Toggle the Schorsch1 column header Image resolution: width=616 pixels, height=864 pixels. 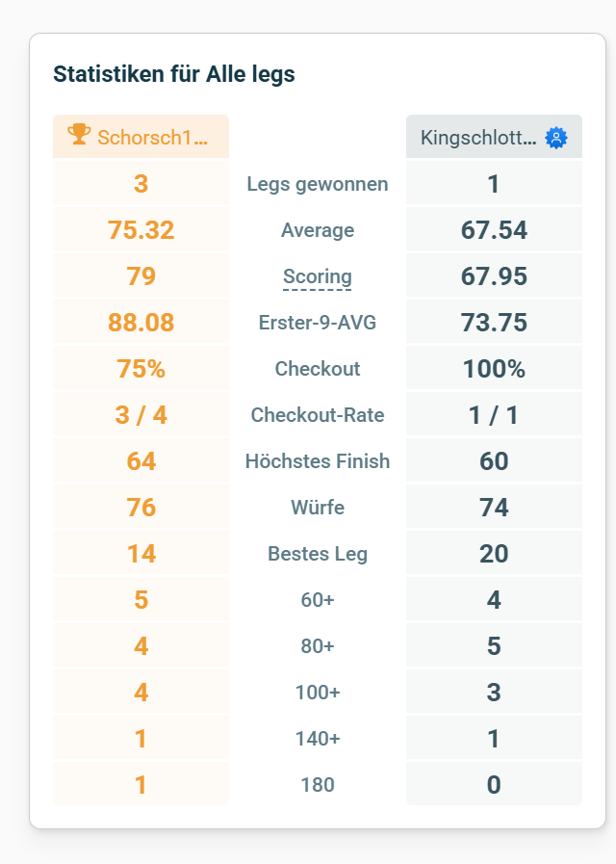[141, 136]
